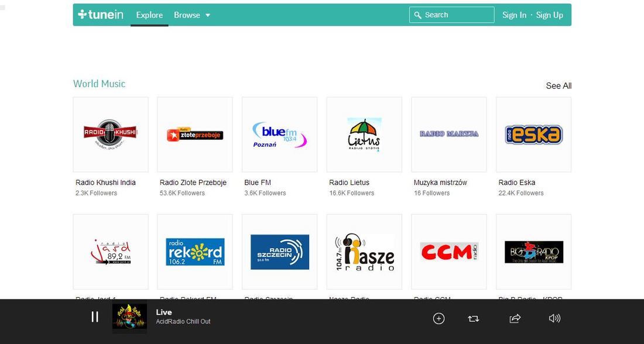
Task: Click See All for World Music
Action: pos(559,86)
